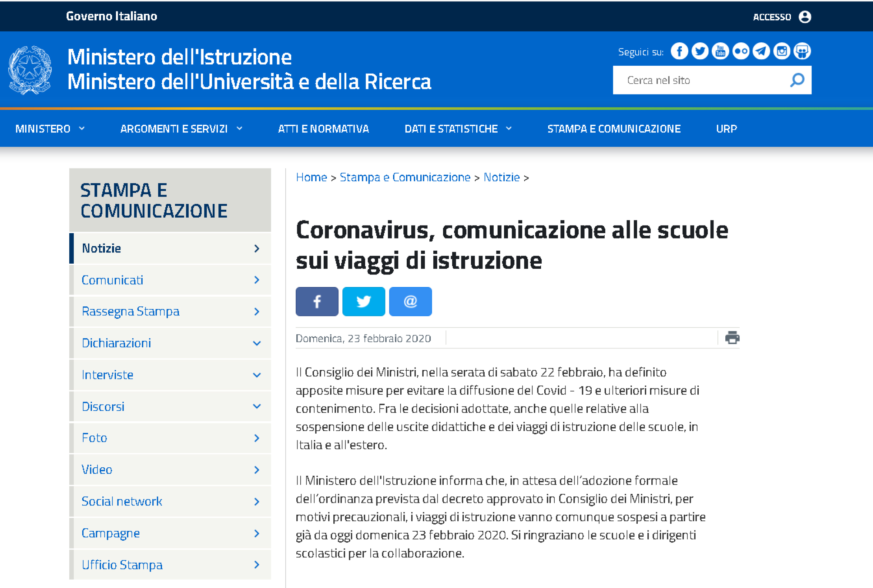Share article on Twitter button
The image size is (873, 588).
pyautogui.click(x=363, y=301)
